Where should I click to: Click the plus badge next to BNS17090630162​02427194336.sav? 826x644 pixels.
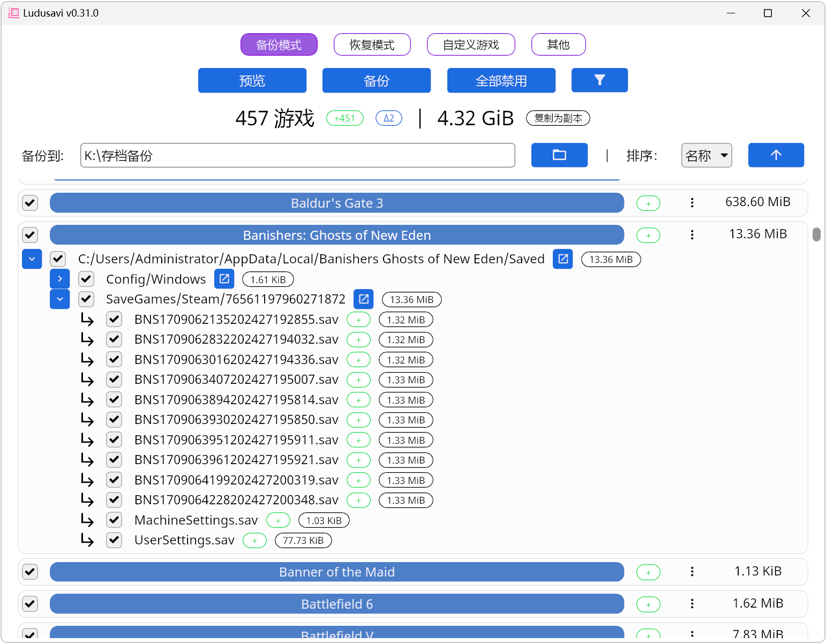[358, 360]
